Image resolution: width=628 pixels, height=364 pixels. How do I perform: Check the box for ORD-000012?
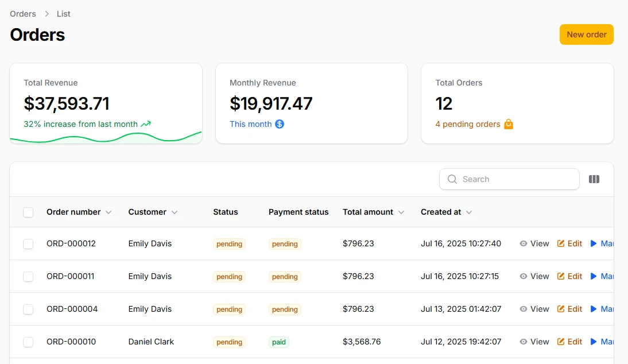[28, 244]
